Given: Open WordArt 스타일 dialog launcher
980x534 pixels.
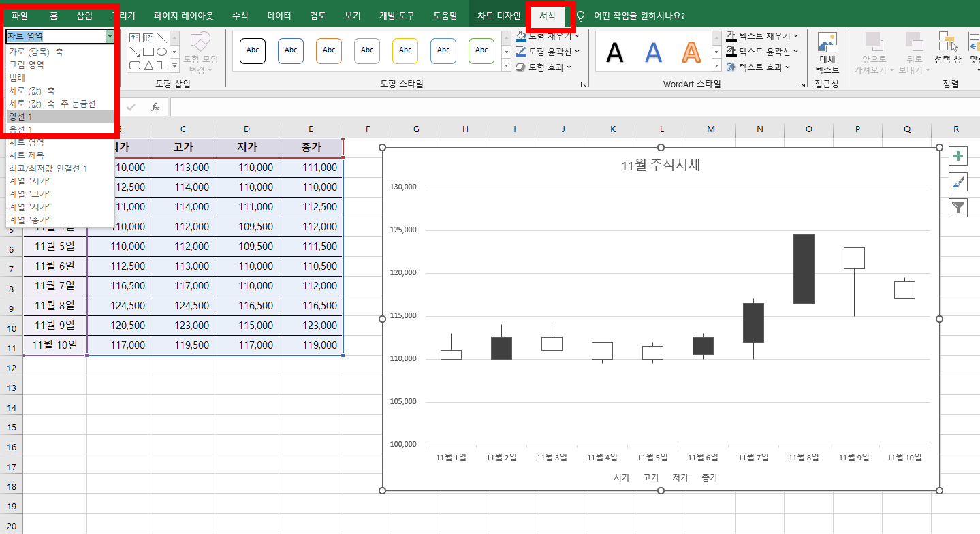Looking at the screenshot, I should pyautogui.click(x=802, y=84).
